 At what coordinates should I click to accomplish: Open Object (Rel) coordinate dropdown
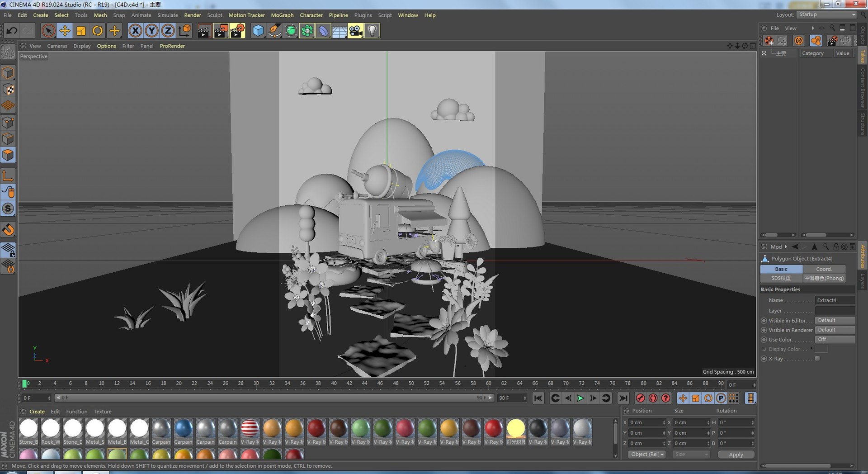(x=647, y=454)
